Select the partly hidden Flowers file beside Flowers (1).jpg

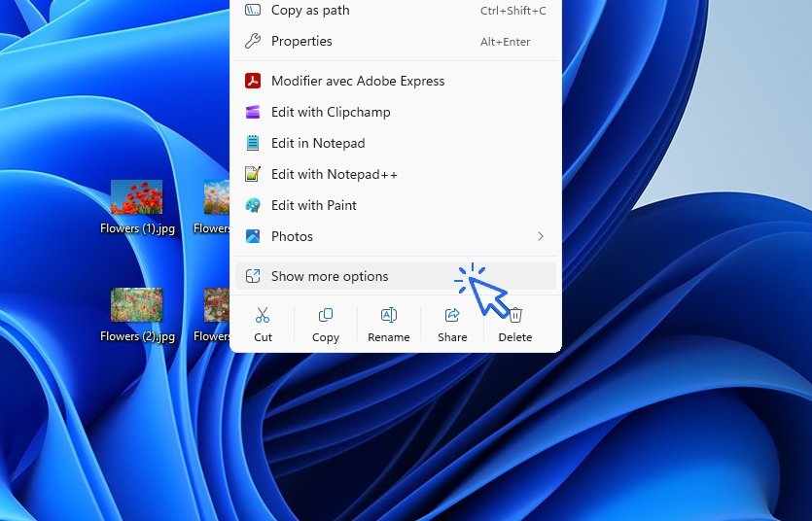[216, 199]
